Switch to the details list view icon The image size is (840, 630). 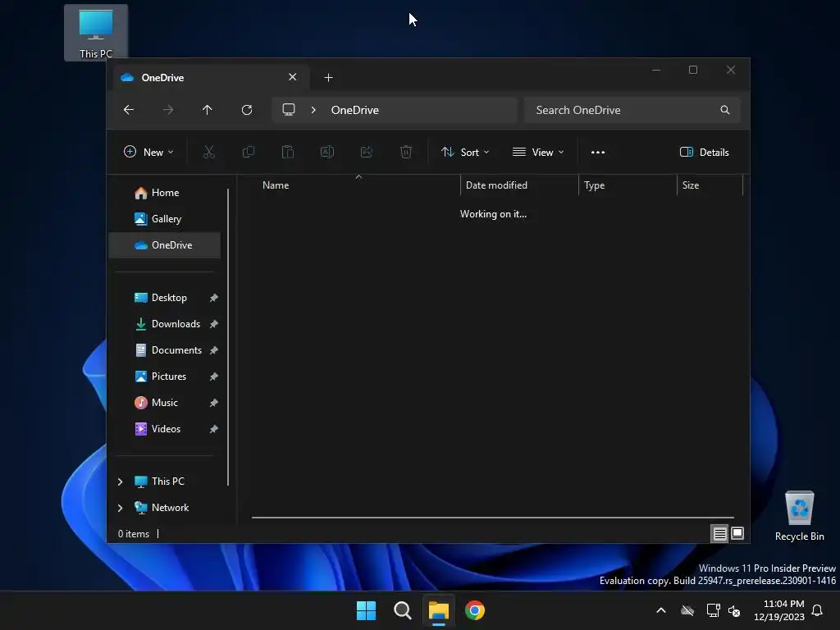[719, 533]
